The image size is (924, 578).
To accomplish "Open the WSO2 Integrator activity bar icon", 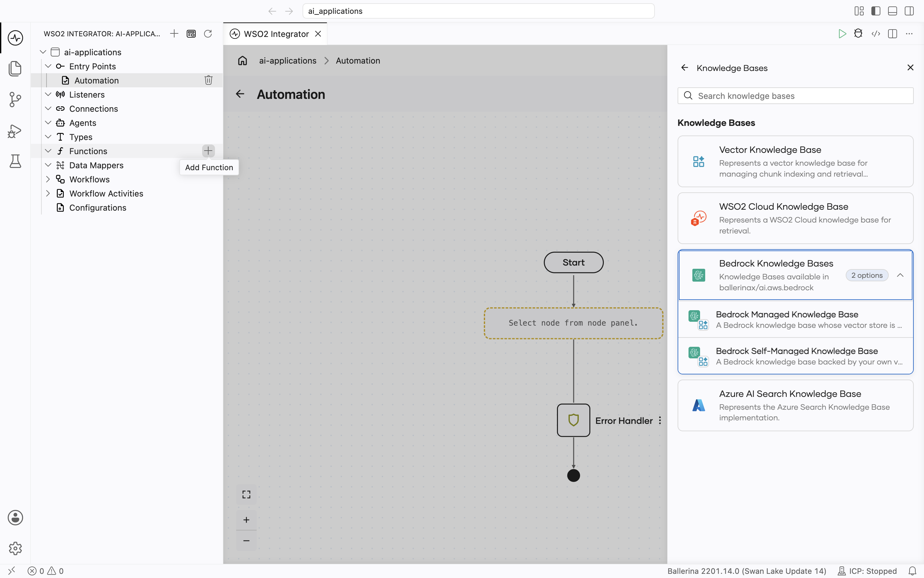I will click(x=15, y=38).
